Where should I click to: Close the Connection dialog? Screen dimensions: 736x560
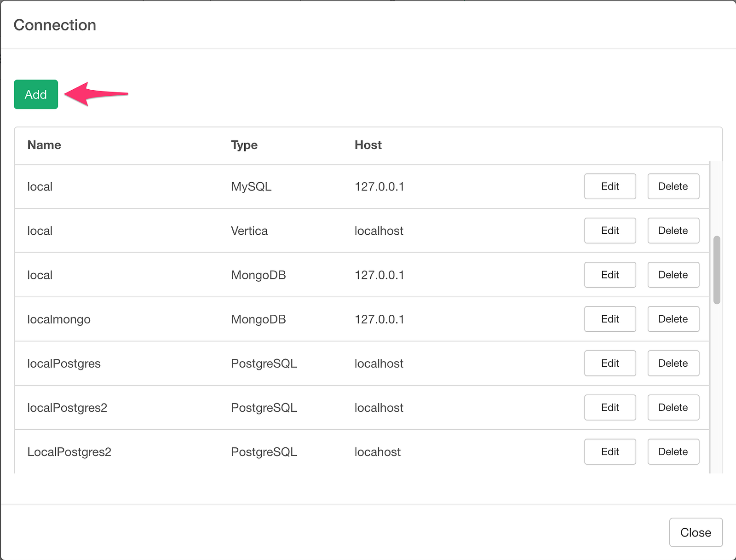[696, 532]
